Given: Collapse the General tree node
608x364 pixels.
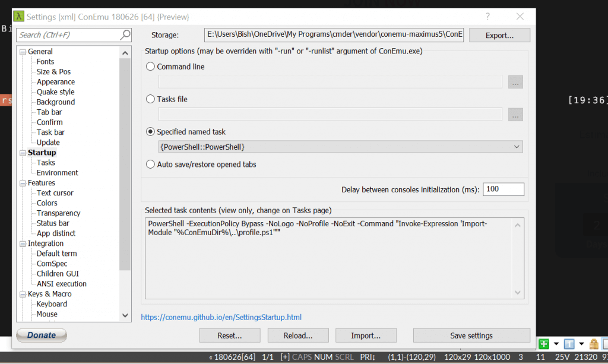Looking at the screenshot, I should tap(23, 52).
